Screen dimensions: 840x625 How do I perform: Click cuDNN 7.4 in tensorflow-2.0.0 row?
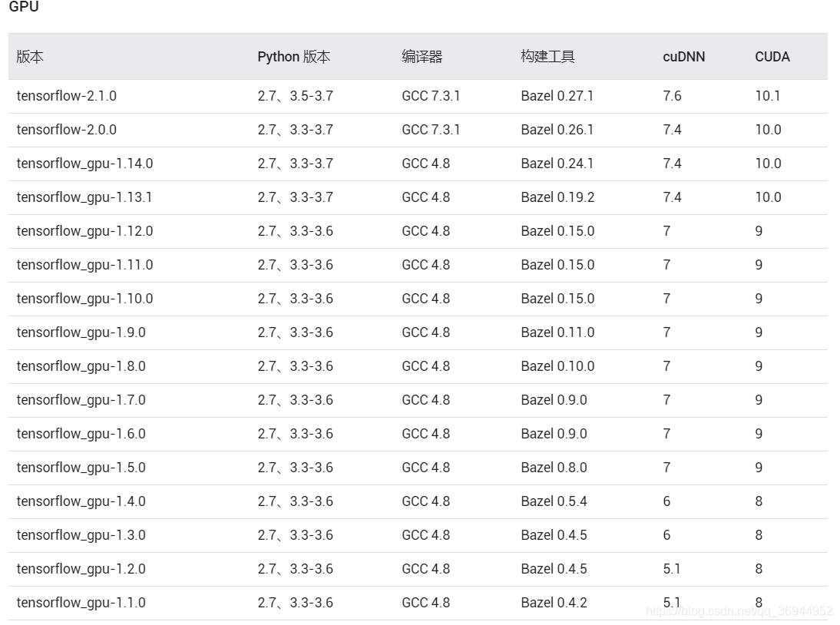point(672,130)
